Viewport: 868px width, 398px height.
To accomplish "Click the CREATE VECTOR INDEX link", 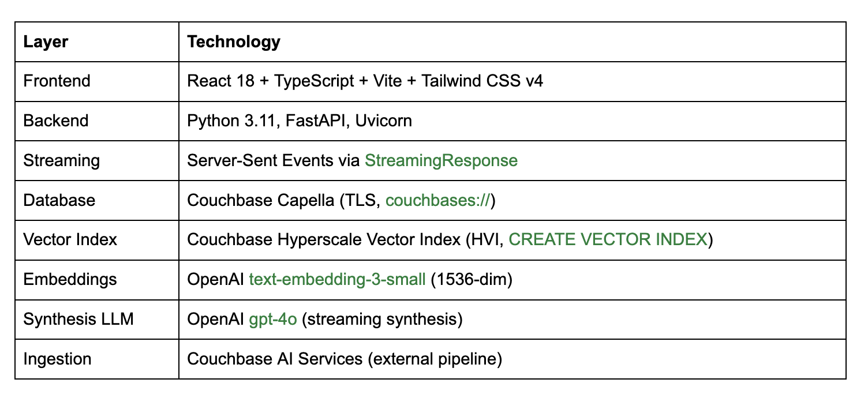I will (608, 239).
